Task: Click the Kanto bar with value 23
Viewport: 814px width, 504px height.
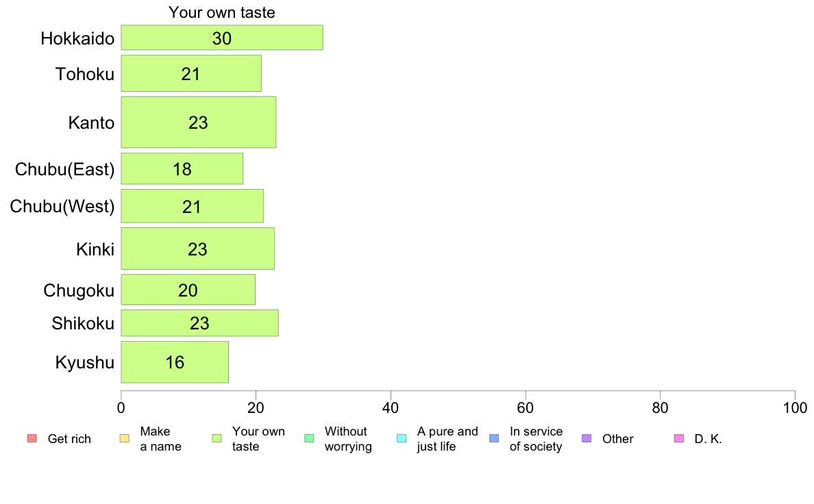Action: pyautogui.click(x=198, y=123)
